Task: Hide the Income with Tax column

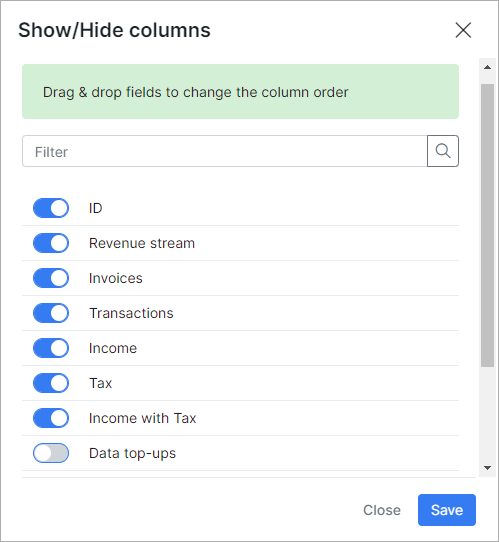Action: tap(51, 418)
